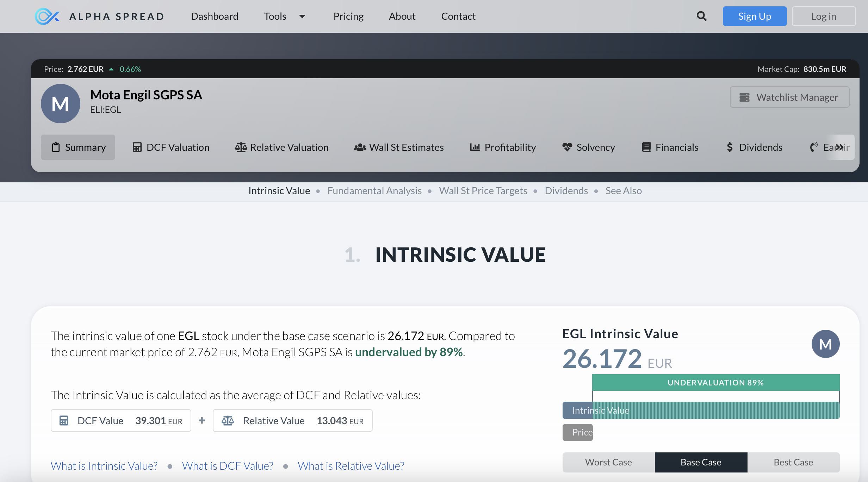Switch to the Best Case scenario
This screenshot has height=482, width=868.
point(793,462)
